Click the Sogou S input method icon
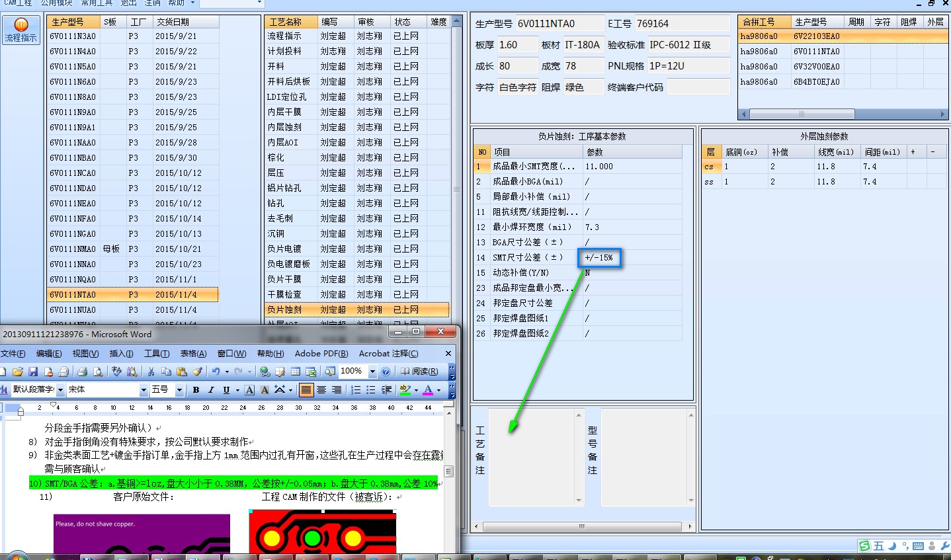 864,545
